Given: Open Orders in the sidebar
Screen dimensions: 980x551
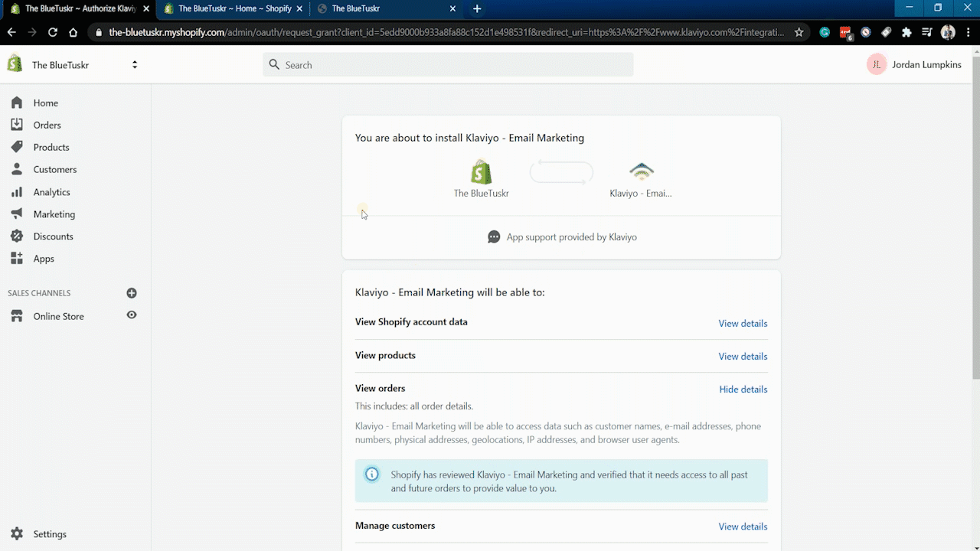Looking at the screenshot, I should pyautogui.click(x=47, y=125).
